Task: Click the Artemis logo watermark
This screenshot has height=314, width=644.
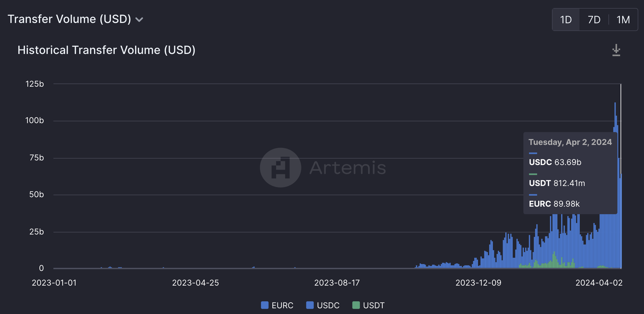Action: [x=280, y=168]
